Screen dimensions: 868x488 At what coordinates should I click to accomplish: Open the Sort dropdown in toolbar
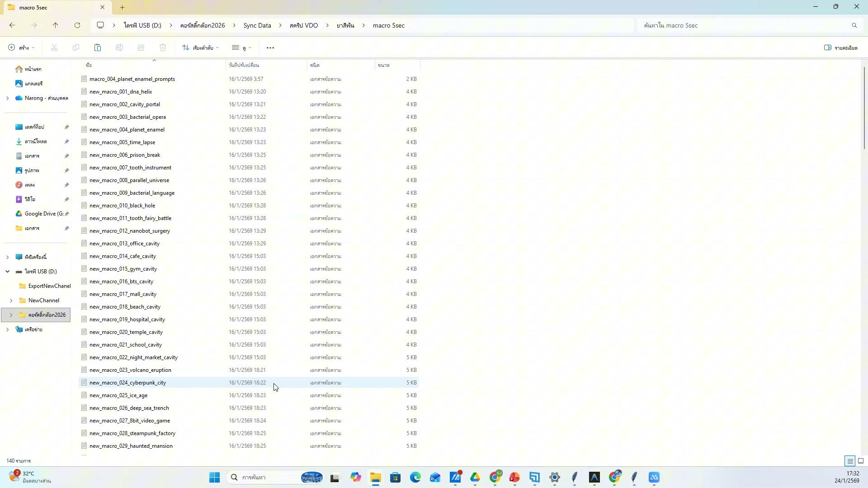point(201,47)
